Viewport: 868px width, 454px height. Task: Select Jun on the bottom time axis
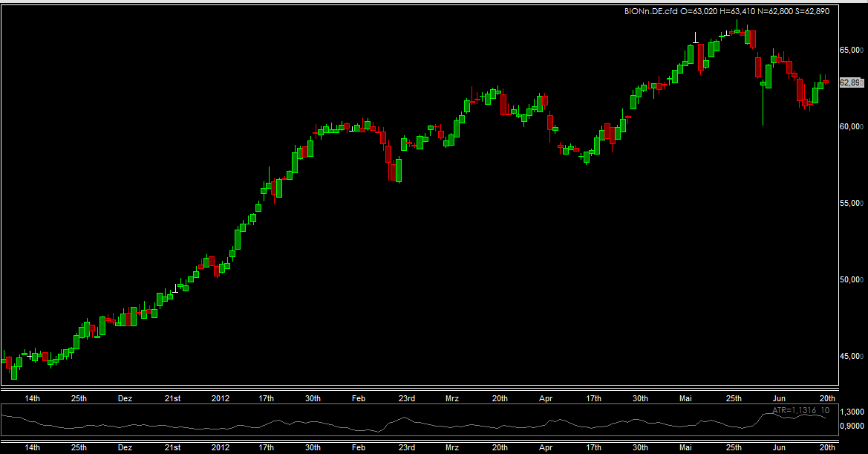click(x=779, y=448)
